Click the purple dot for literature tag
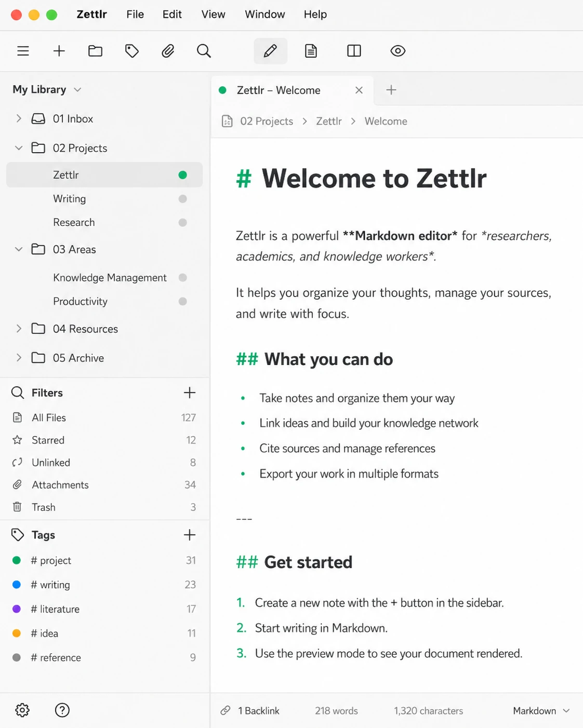Viewport: 583px width, 728px height. [x=17, y=609]
